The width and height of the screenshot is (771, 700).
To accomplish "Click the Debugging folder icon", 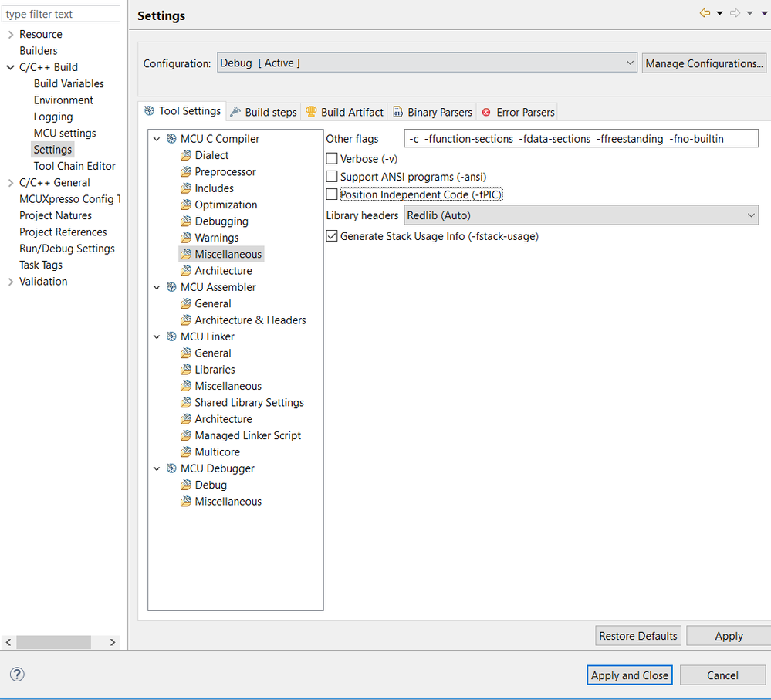I will (186, 221).
